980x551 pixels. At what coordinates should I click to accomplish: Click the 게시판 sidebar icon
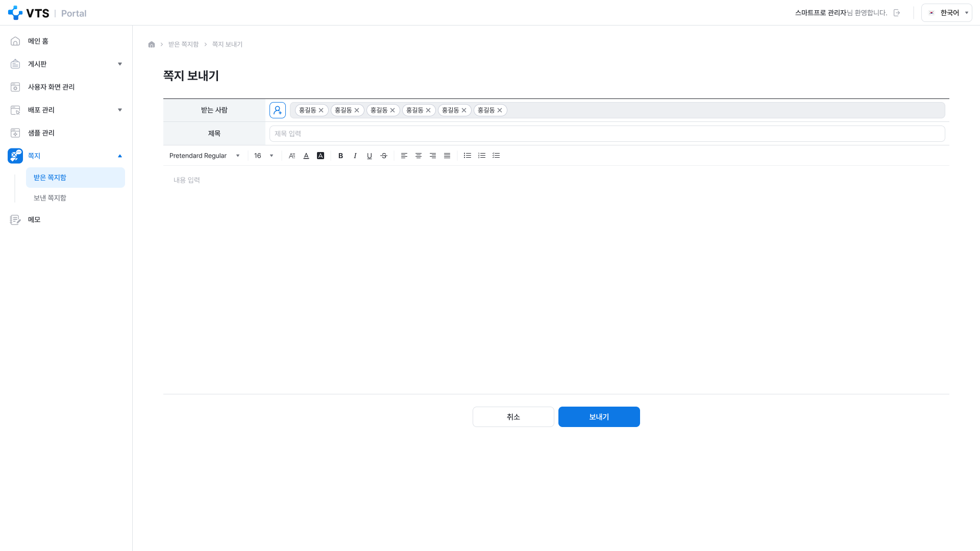[x=15, y=64]
